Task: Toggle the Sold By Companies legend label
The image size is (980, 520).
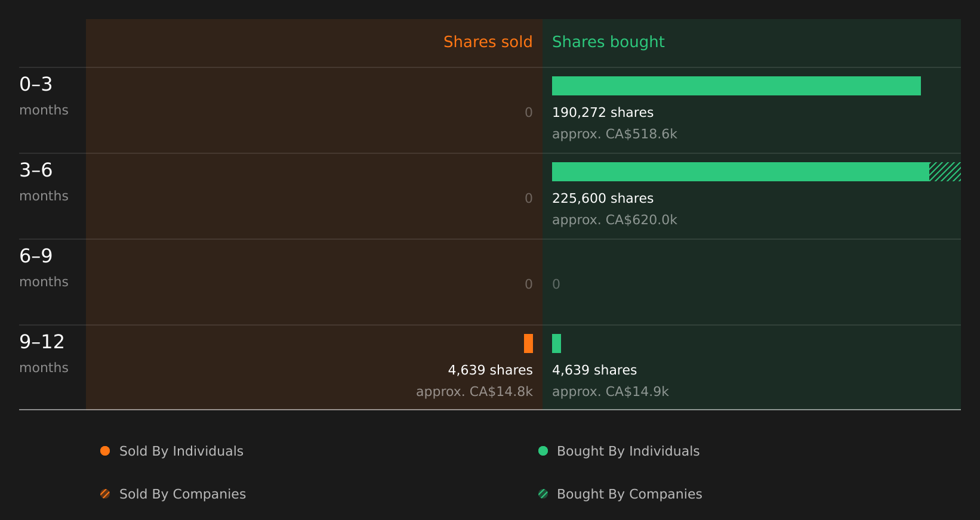Action: [x=183, y=494]
